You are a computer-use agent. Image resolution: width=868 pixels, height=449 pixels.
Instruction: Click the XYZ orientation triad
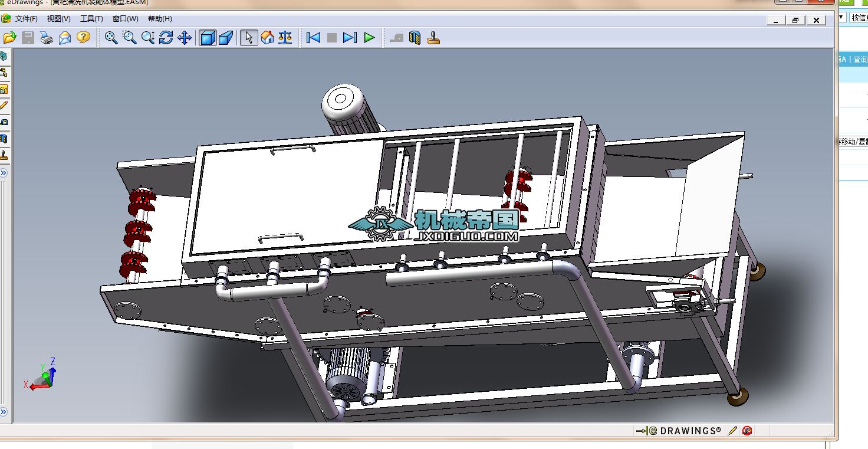coord(40,374)
